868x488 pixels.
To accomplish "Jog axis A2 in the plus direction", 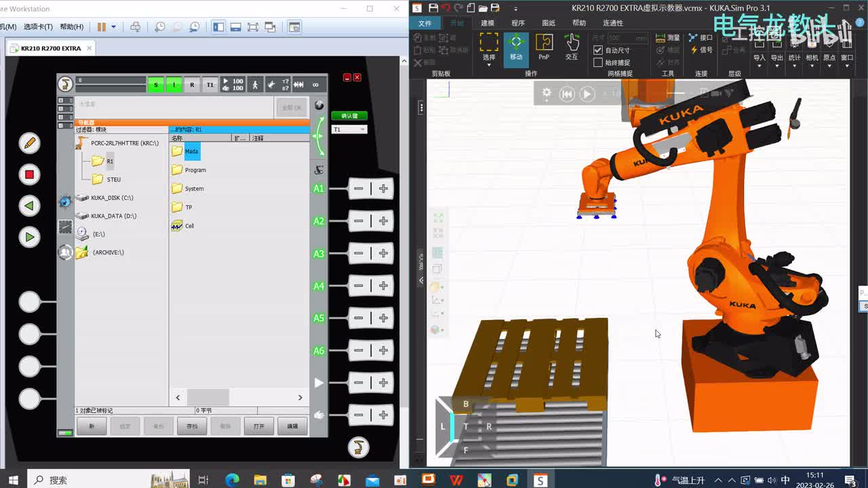I will [x=383, y=221].
